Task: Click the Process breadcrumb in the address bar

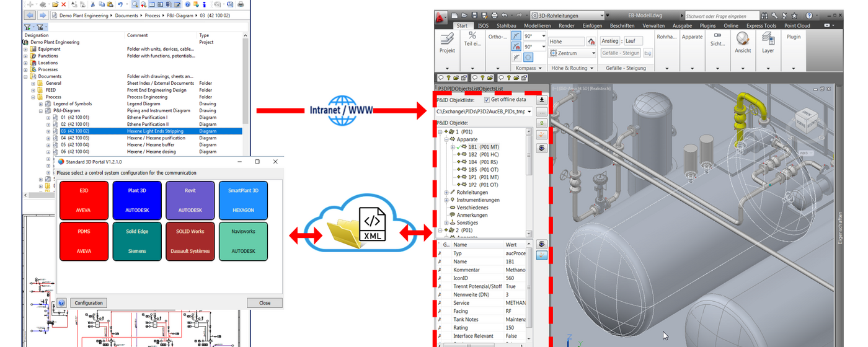Action: (151, 15)
